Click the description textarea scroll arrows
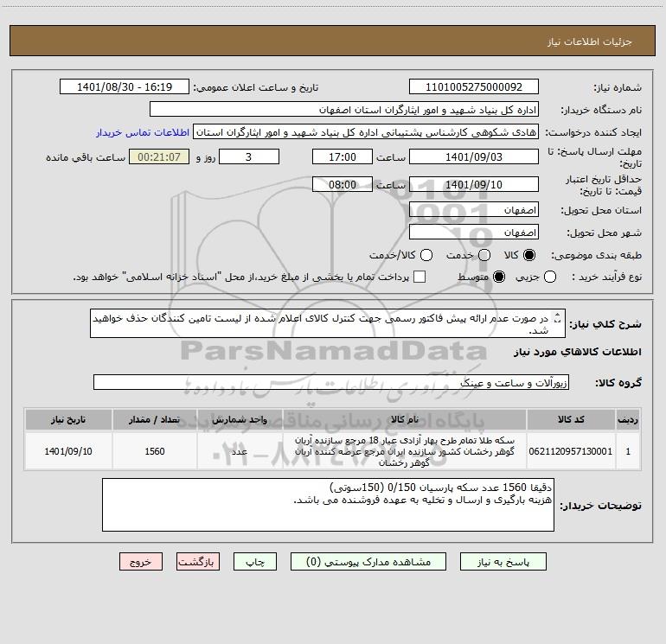Image resolution: width=666 pixels, height=644 pixels. (x=557, y=317)
